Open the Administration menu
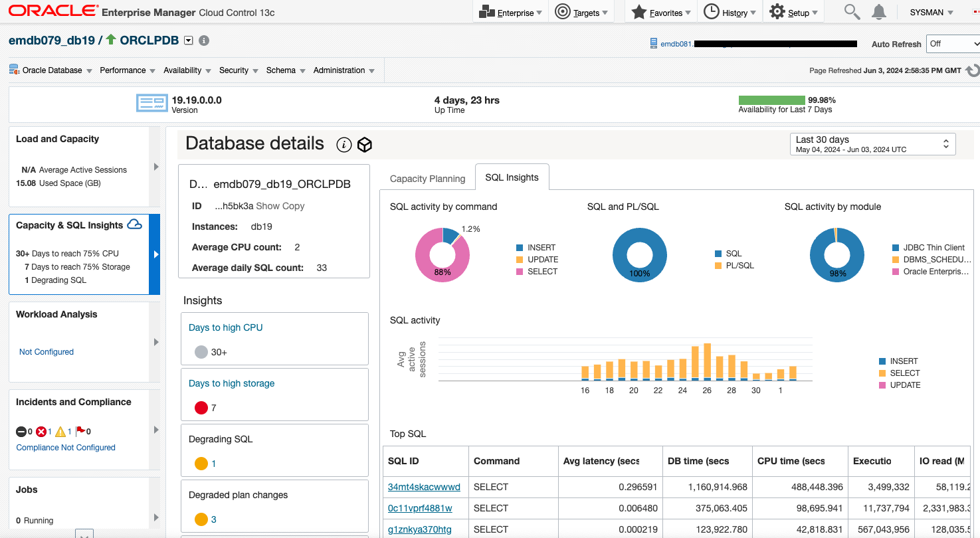The image size is (980, 538). tap(344, 70)
